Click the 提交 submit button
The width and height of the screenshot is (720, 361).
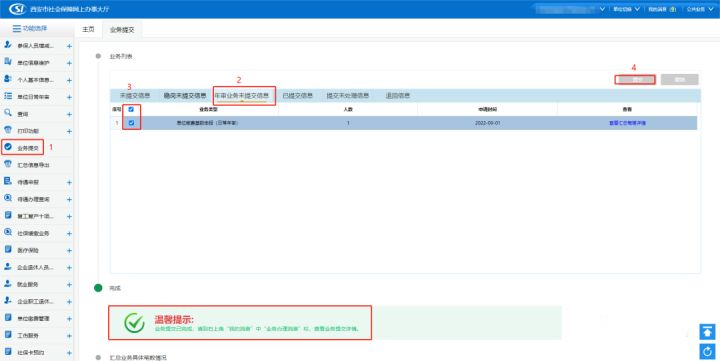tap(636, 79)
